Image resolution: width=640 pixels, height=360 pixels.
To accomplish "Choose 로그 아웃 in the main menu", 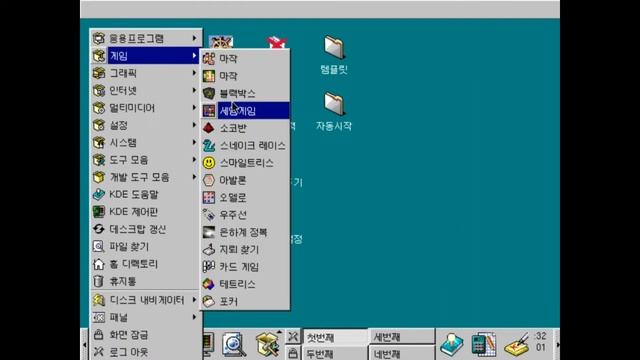I will pyautogui.click(x=145, y=352).
